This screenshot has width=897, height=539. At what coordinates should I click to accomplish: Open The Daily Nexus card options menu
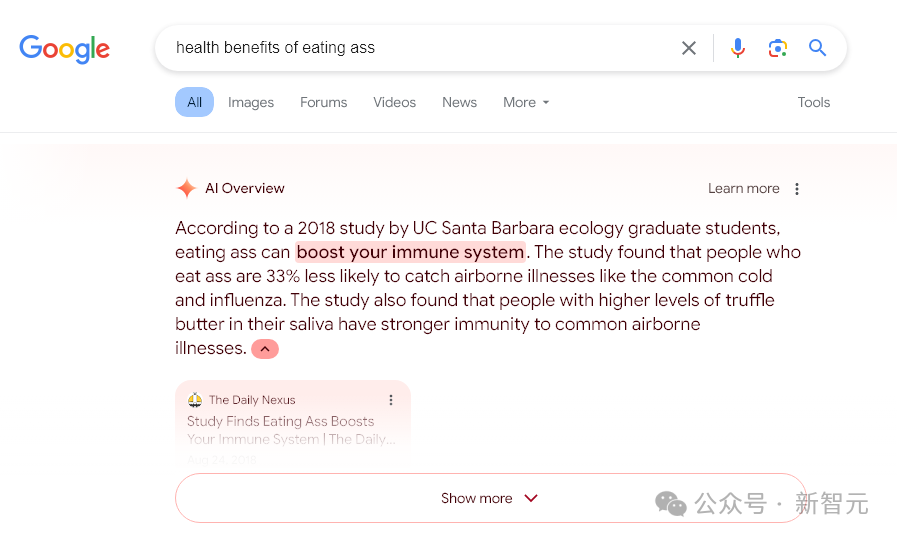pyautogui.click(x=391, y=400)
